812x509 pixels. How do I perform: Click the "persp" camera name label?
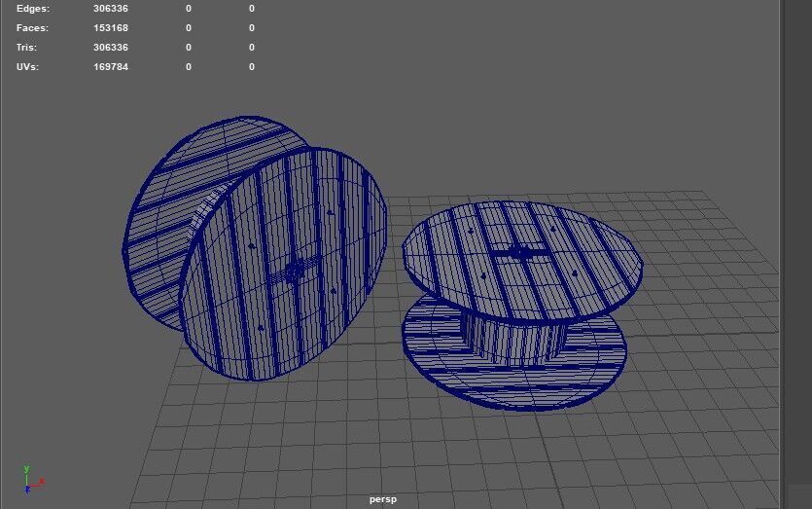(x=383, y=499)
